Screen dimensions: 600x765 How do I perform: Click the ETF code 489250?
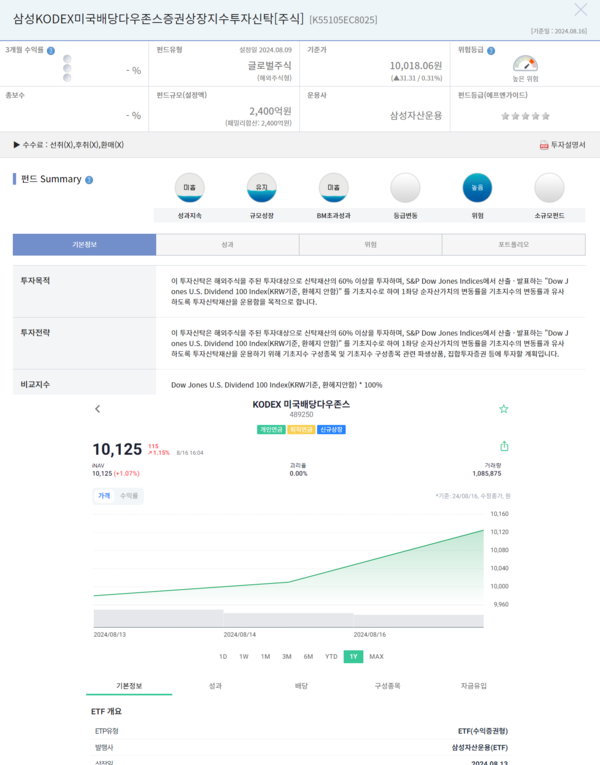coord(301,415)
